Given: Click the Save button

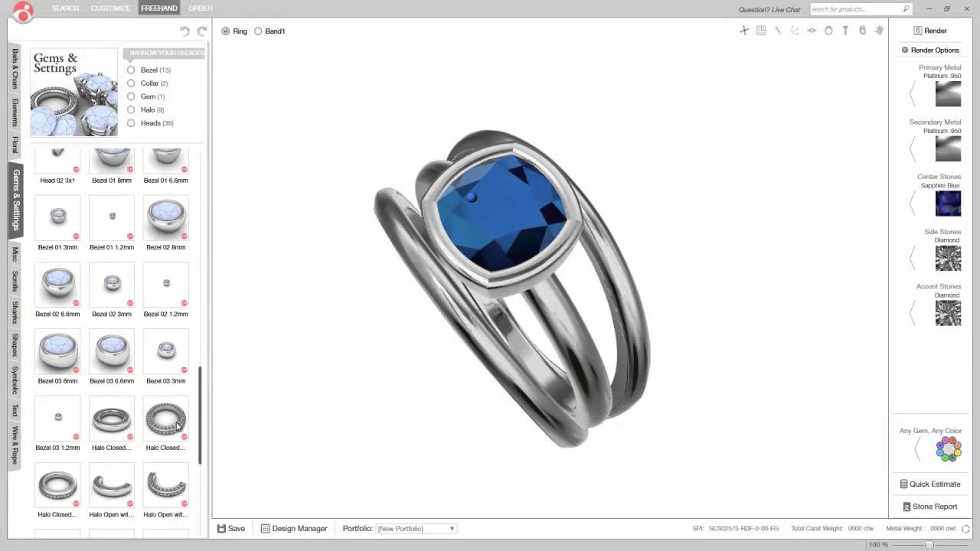Looking at the screenshot, I should tap(230, 528).
